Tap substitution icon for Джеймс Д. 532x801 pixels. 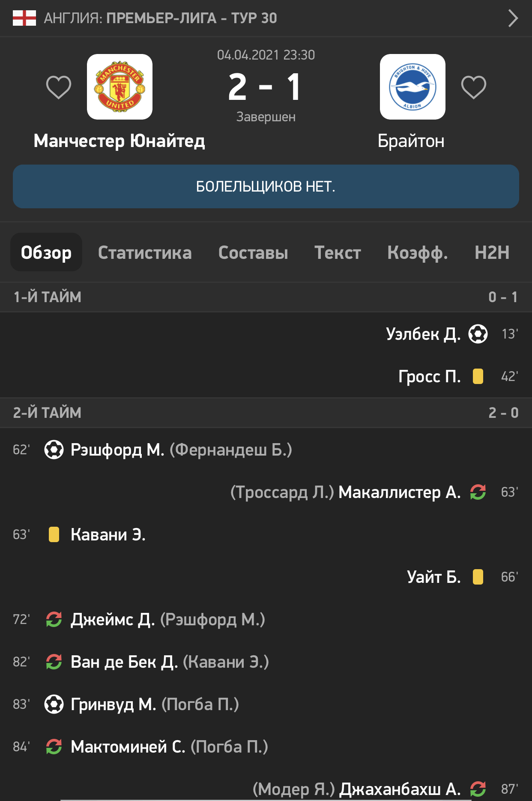[54, 619]
